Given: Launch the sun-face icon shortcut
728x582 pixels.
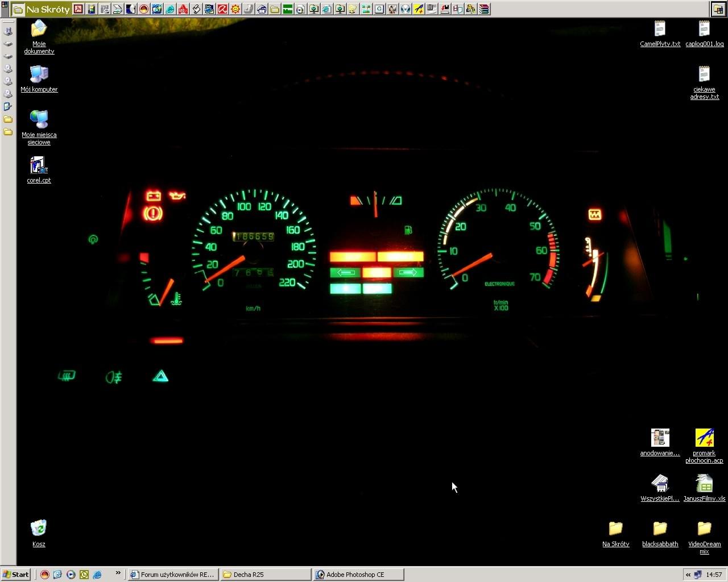Looking at the screenshot, I should (235, 9).
